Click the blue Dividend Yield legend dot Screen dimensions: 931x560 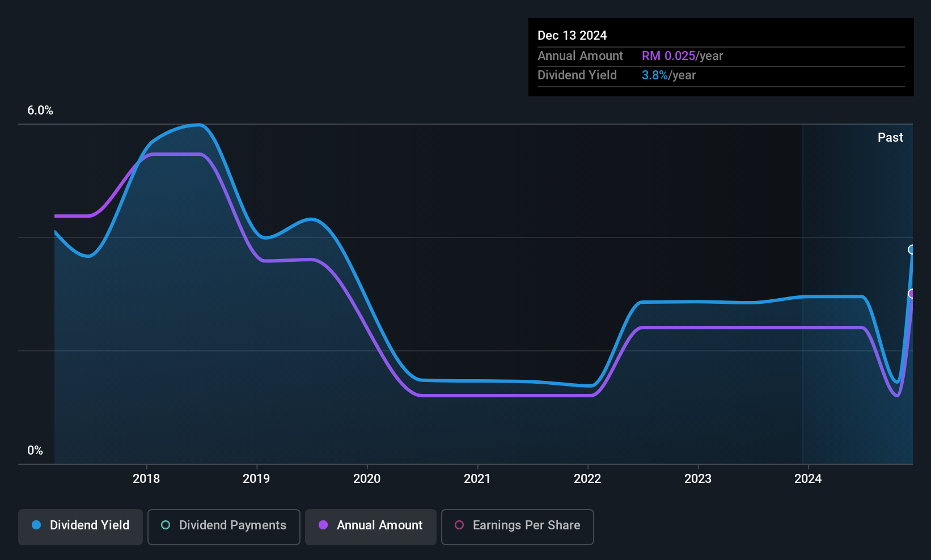pyautogui.click(x=36, y=525)
